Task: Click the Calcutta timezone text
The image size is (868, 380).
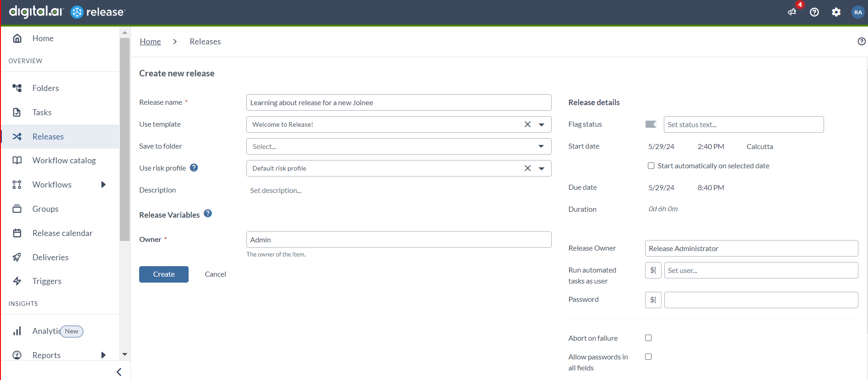Action: (x=759, y=147)
